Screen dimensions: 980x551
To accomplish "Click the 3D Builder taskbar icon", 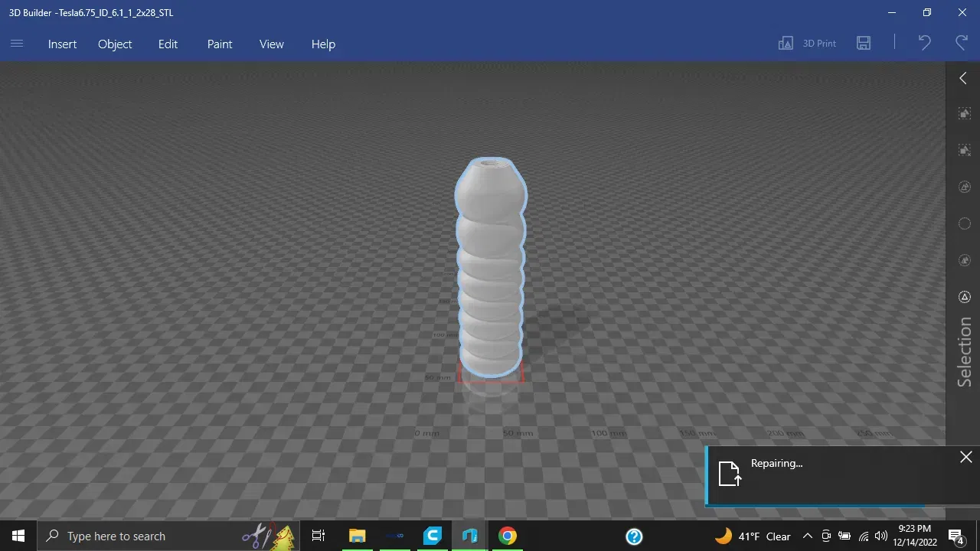I will (x=470, y=536).
